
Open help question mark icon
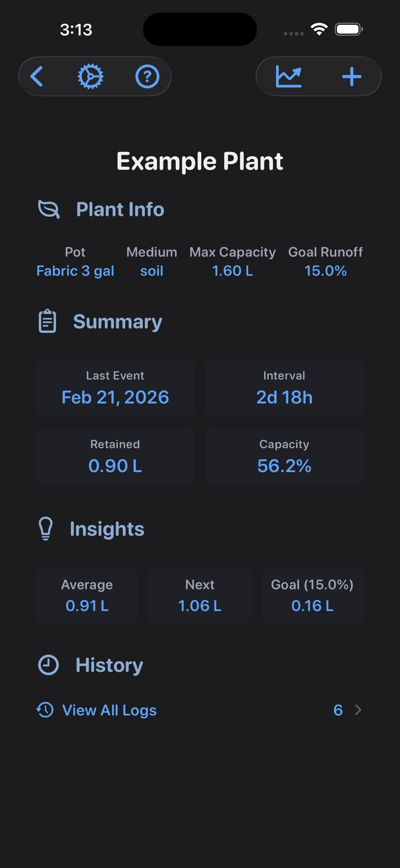click(147, 76)
